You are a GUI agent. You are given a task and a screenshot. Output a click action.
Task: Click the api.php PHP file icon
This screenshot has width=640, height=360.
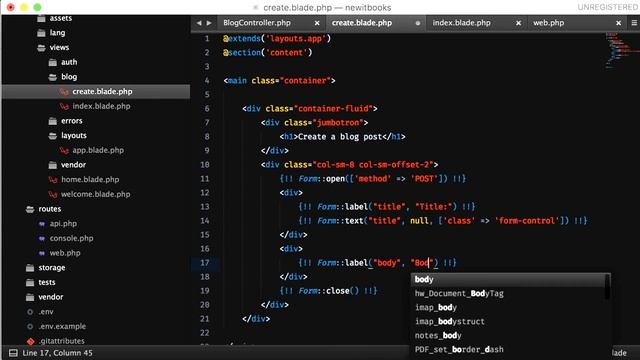42,224
